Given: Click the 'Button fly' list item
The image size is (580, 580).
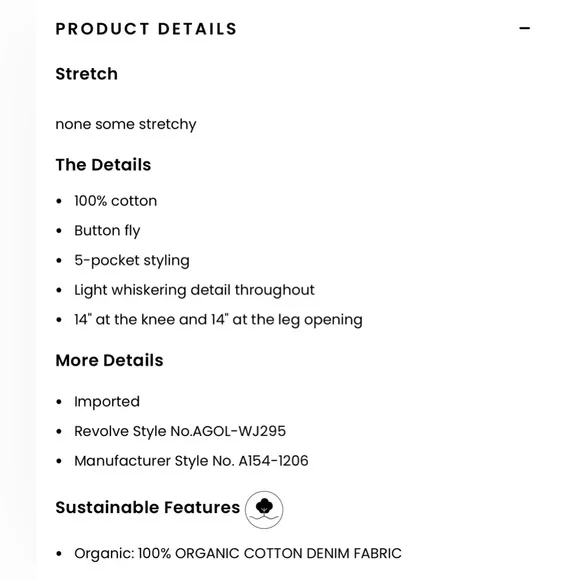Looking at the screenshot, I should pos(107,231).
